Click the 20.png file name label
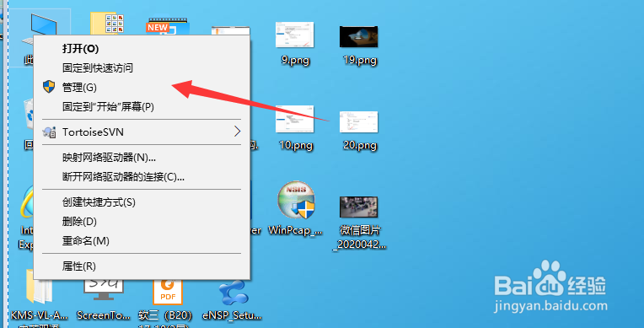The height and width of the screenshot is (328, 644). (360, 145)
